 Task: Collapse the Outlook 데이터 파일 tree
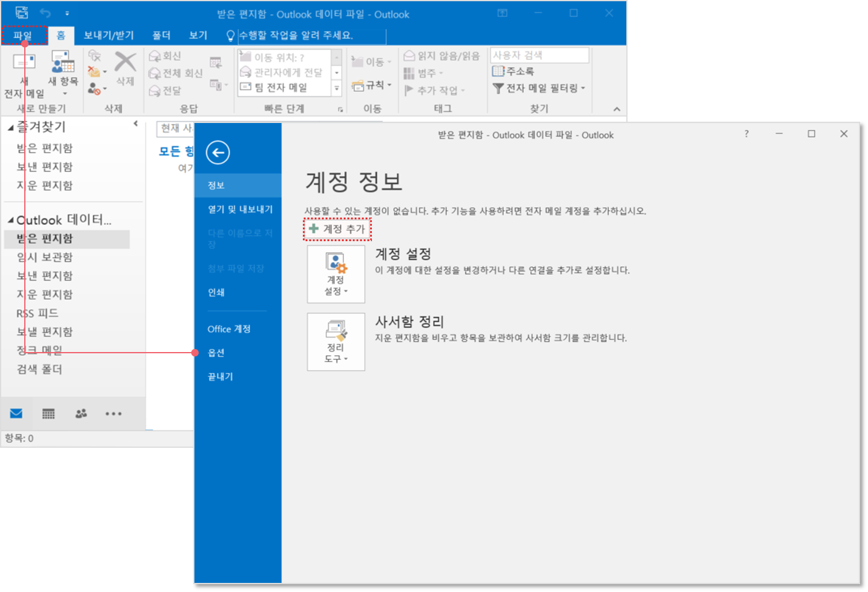pyautogui.click(x=11, y=220)
